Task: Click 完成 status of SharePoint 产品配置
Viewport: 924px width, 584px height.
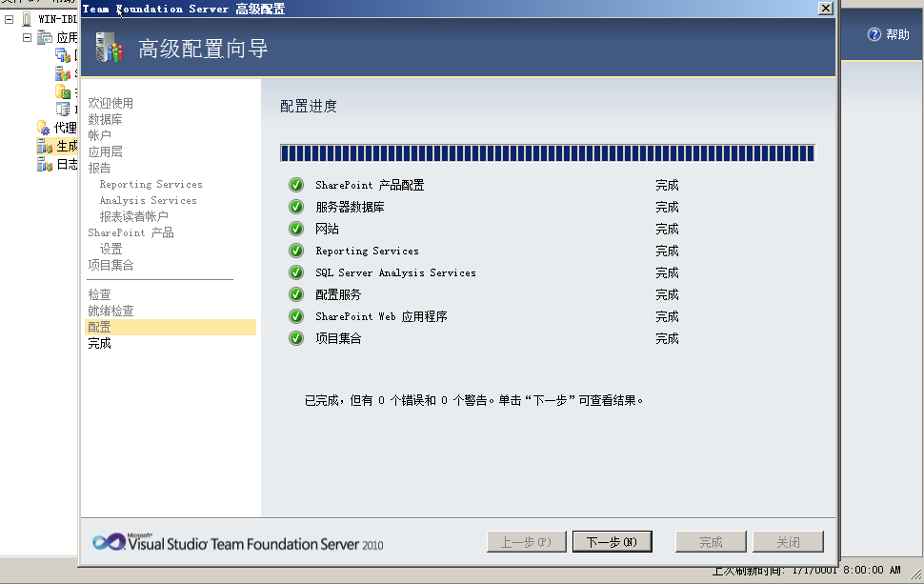Action: point(667,185)
